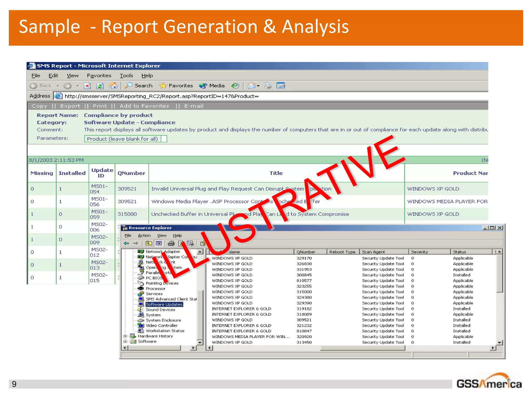The width and height of the screenshot is (532, 399).
Task: Click the IE Stop icon
Action: 87,86
